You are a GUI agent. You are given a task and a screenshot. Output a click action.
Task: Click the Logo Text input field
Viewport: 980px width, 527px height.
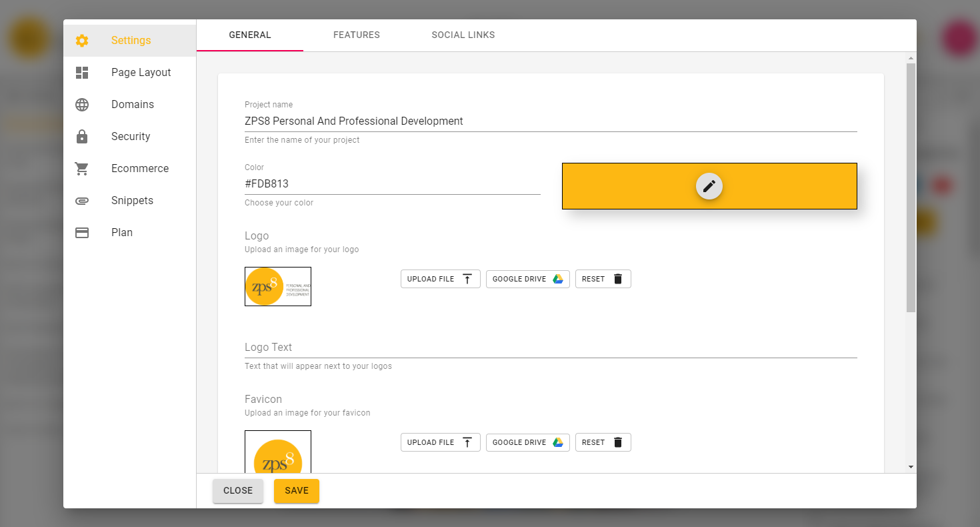[551, 348]
